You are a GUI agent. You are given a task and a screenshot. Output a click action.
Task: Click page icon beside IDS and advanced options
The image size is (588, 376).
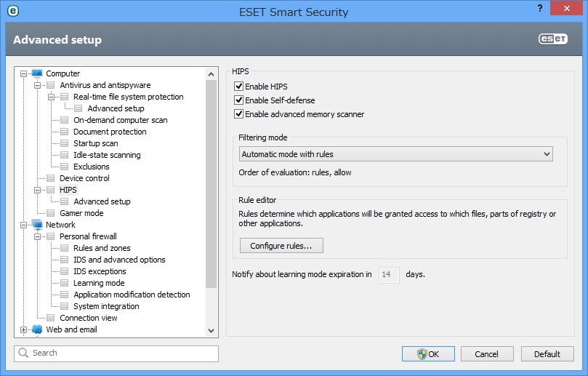(65, 260)
